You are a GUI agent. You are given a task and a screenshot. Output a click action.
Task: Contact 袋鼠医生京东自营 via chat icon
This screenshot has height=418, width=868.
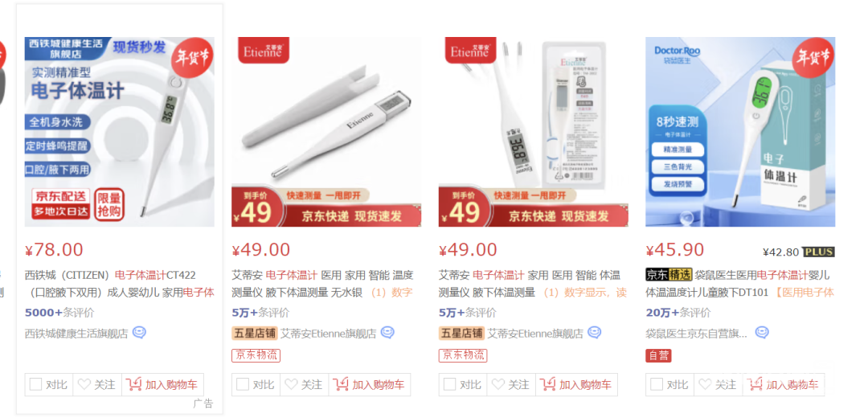tap(762, 333)
